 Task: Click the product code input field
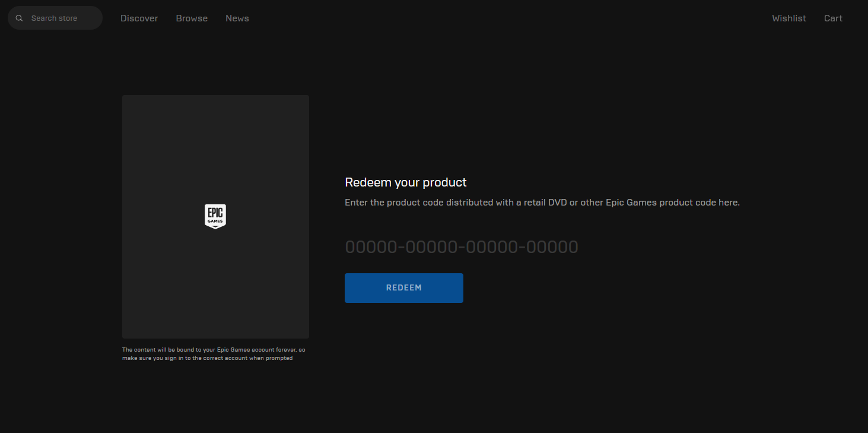coord(462,247)
